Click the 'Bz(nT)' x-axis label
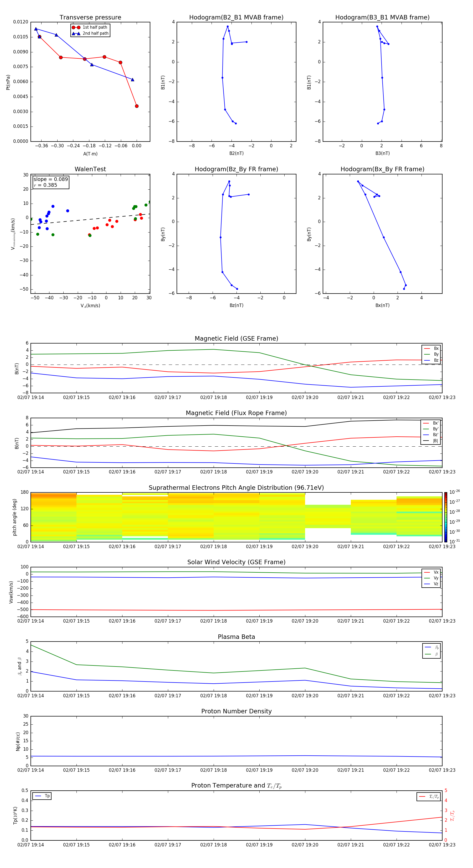Viewport: 473px width, 868px height. 236,305
